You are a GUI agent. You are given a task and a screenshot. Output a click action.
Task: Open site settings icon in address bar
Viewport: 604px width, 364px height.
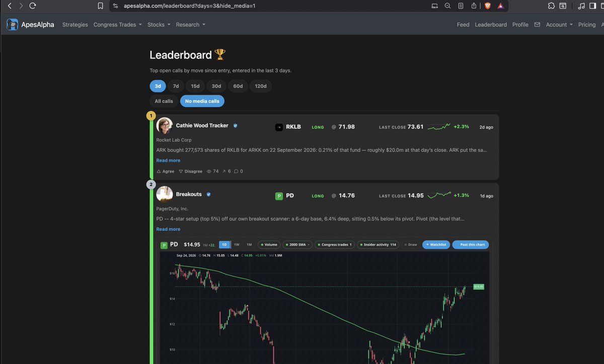(x=115, y=6)
